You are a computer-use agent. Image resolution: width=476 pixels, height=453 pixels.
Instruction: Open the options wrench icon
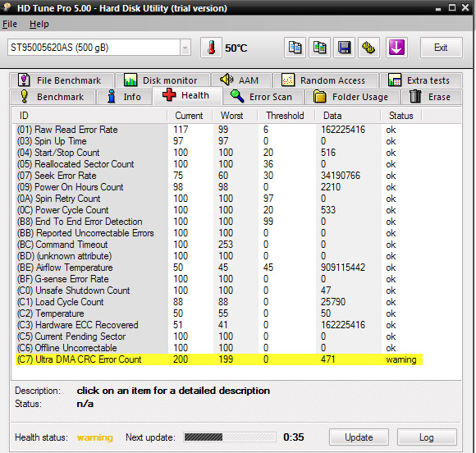pyautogui.click(x=368, y=48)
